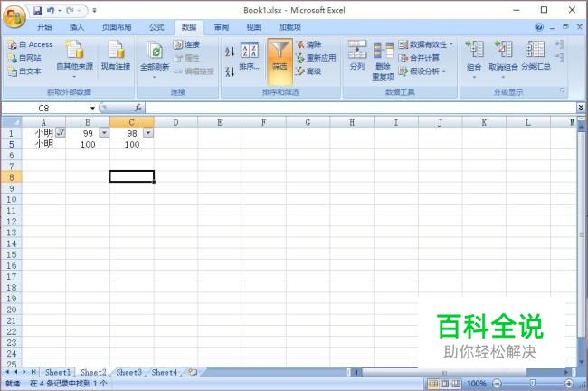Select column D header
This screenshot has height=391, width=588.
point(175,122)
